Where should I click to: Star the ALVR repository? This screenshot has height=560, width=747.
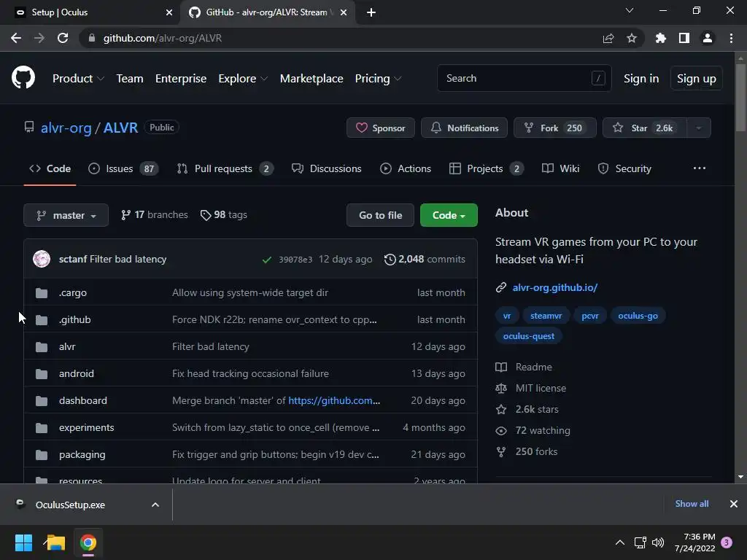(x=645, y=128)
